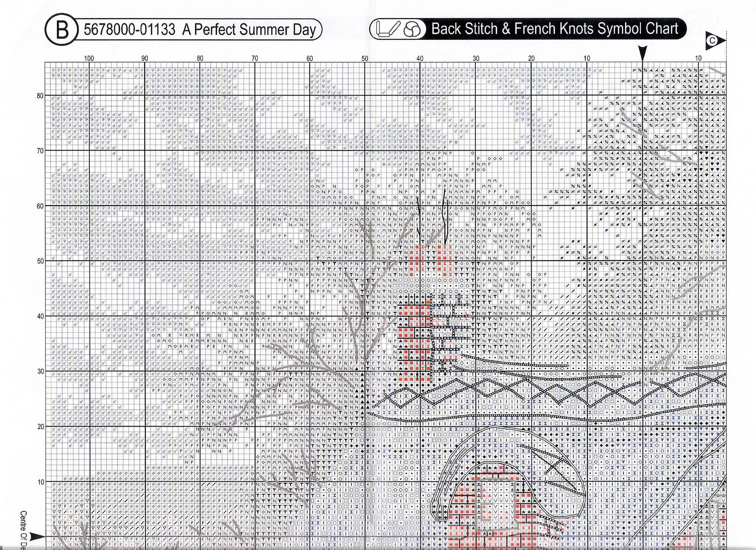The width and height of the screenshot is (756, 550).
Task: Click top-axis 10 left of the centre arrow
Action: 586,58
